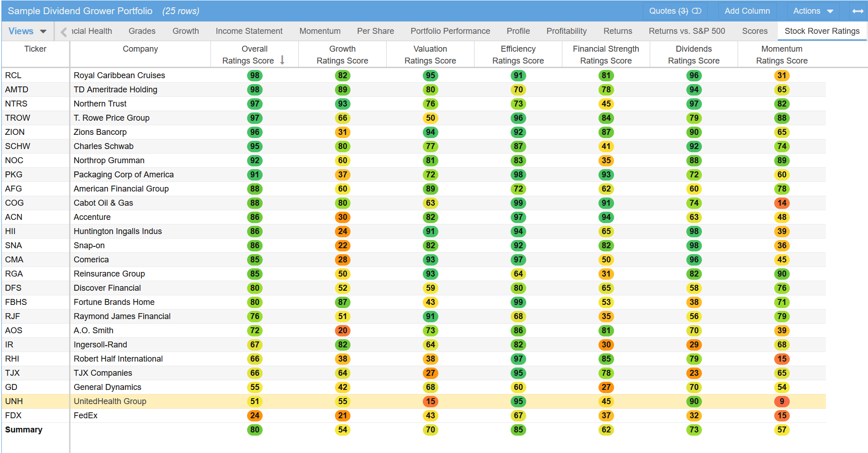Click the FedEx company name
Screen dimensions: 868x453
(86, 416)
